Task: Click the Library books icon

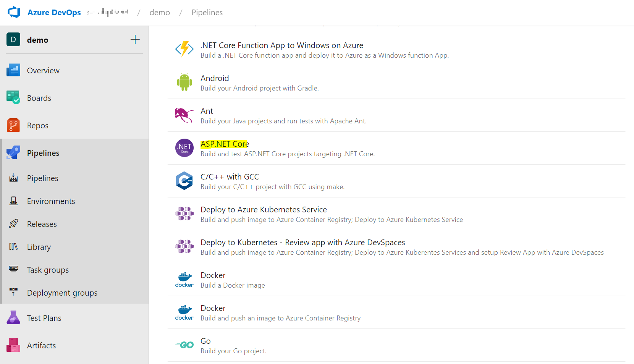Action: pos(13,247)
